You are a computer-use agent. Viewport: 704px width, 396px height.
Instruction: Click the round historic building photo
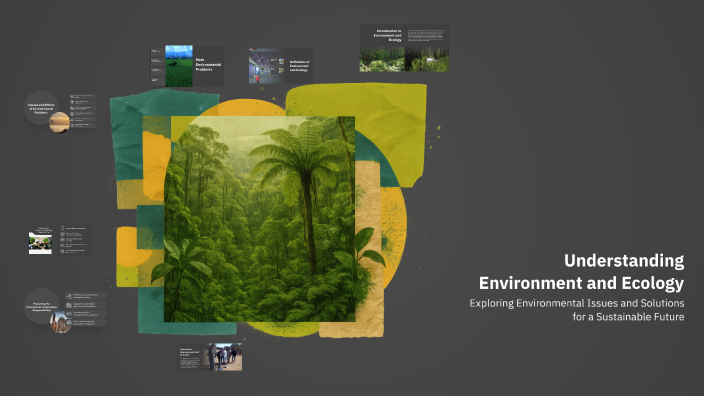coord(61,322)
